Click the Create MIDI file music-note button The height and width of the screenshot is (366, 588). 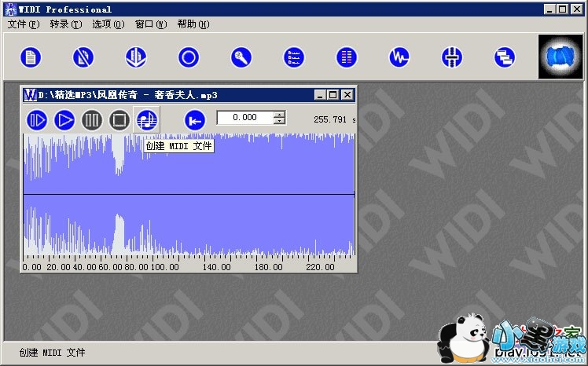(x=147, y=120)
